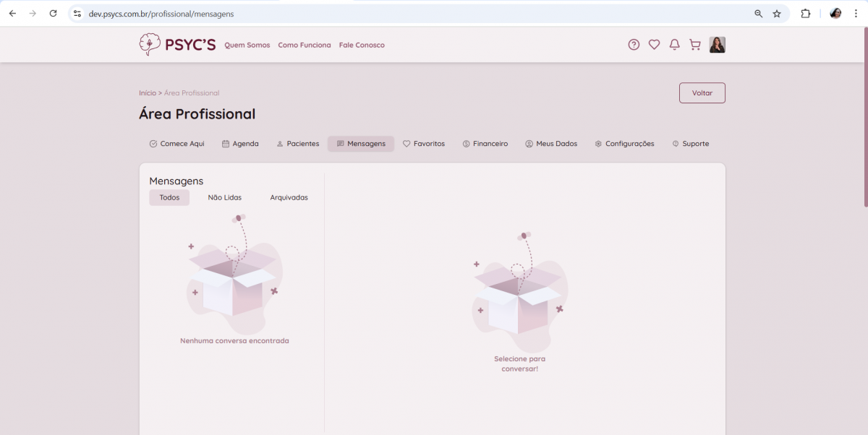
Task: Click the PSYC'S logo
Action: click(177, 45)
